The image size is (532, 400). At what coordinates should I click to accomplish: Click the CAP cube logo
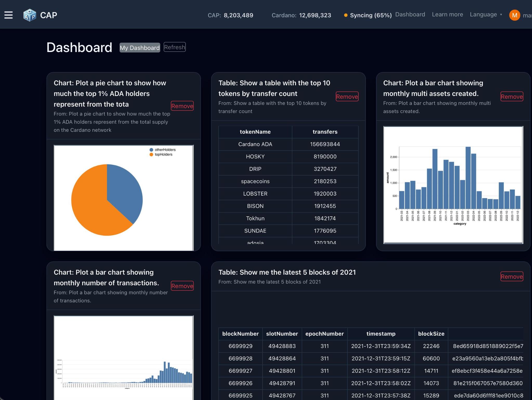click(30, 15)
